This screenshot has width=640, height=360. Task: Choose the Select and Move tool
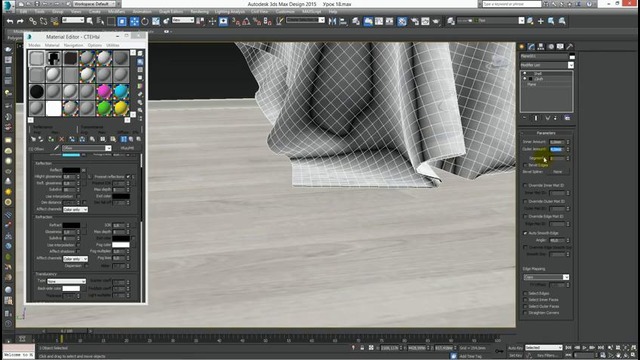click(134, 21)
